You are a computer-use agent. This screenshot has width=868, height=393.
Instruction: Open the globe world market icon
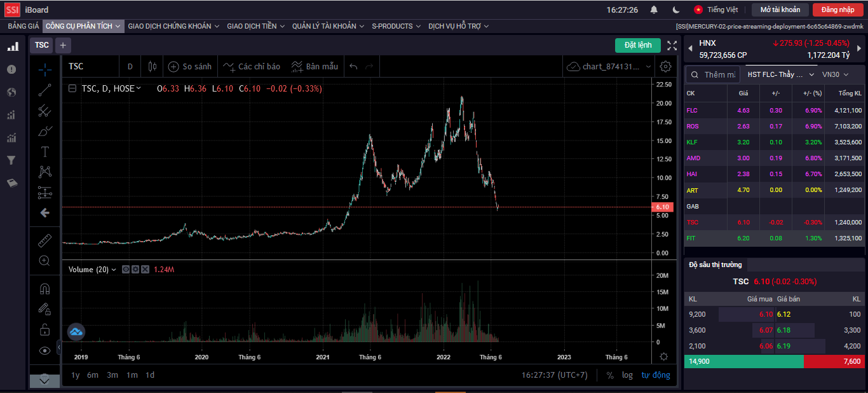[x=11, y=92]
